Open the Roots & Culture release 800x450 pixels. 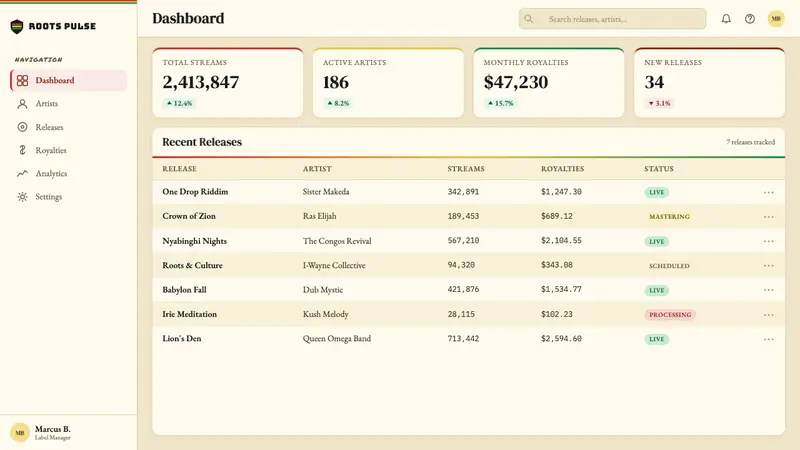pos(192,265)
